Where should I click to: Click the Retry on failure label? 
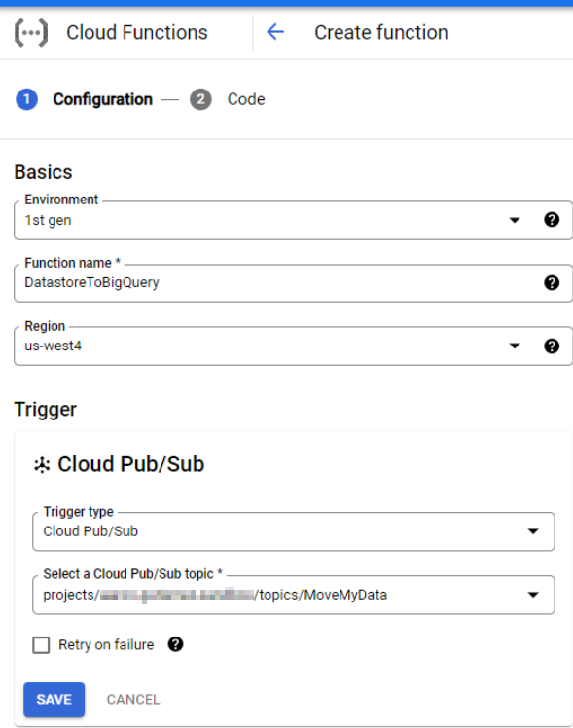point(106,645)
